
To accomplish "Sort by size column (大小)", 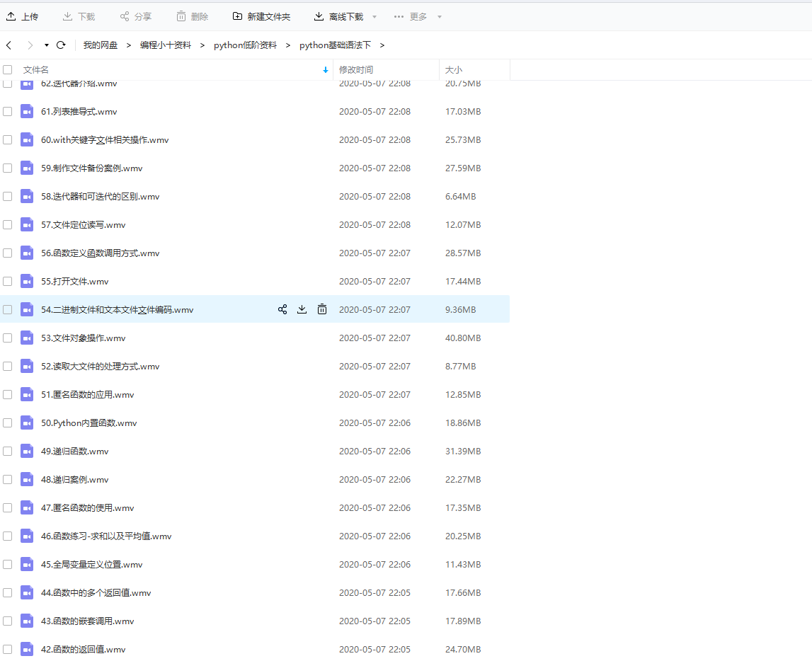I will (x=454, y=69).
